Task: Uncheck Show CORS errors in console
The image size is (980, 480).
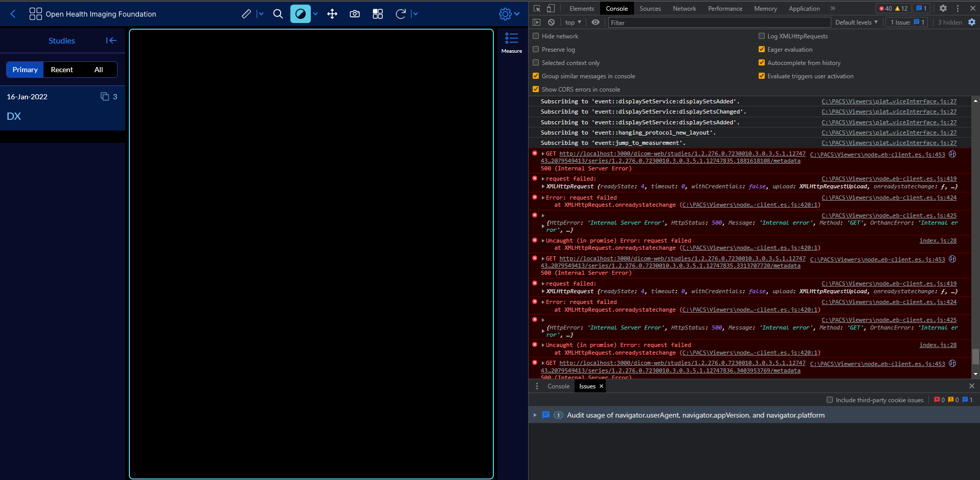Action: tap(536, 89)
